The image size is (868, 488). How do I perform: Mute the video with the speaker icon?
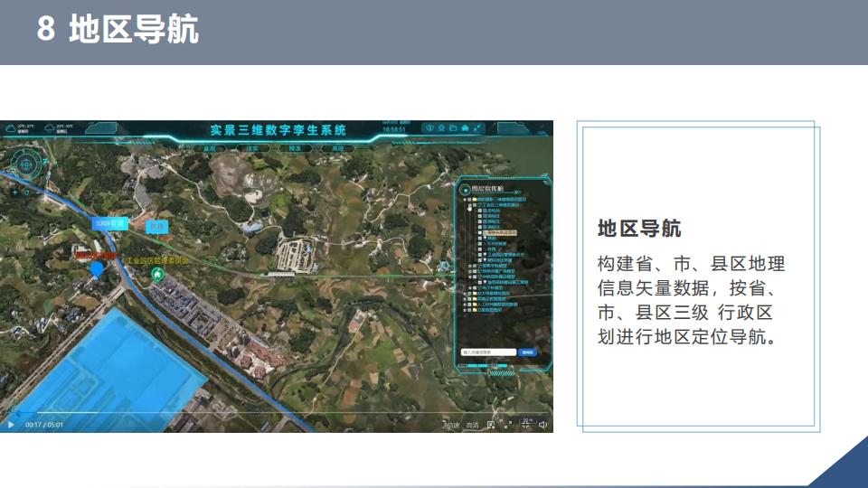coord(542,425)
